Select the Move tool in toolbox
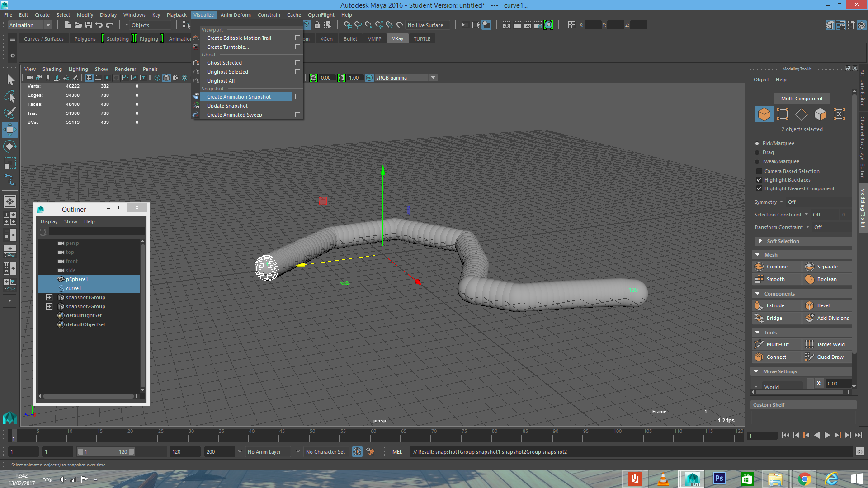The width and height of the screenshot is (868, 488). click(9, 130)
